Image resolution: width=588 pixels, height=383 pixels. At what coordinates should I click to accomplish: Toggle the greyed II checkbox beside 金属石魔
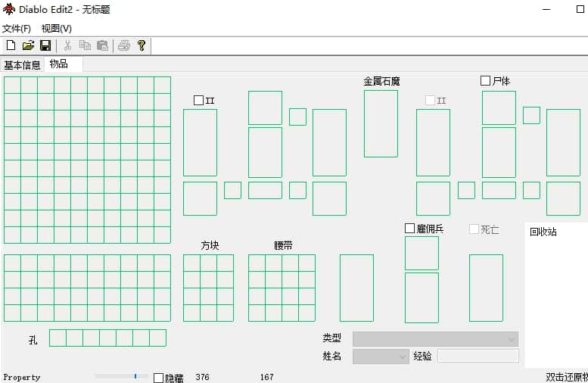tap(430, 100)
